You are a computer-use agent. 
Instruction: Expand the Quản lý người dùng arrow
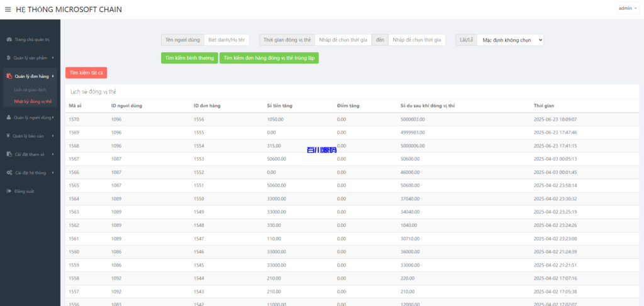[53, 117]
